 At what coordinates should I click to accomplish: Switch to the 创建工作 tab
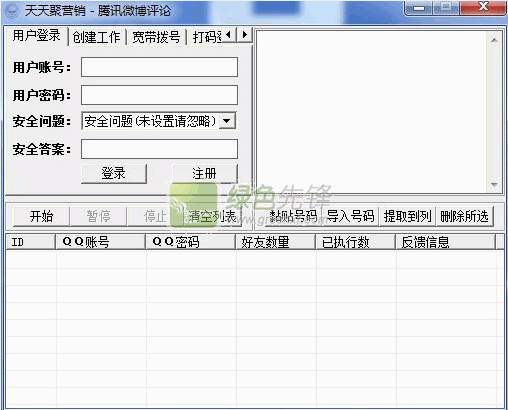coord(96,37)
